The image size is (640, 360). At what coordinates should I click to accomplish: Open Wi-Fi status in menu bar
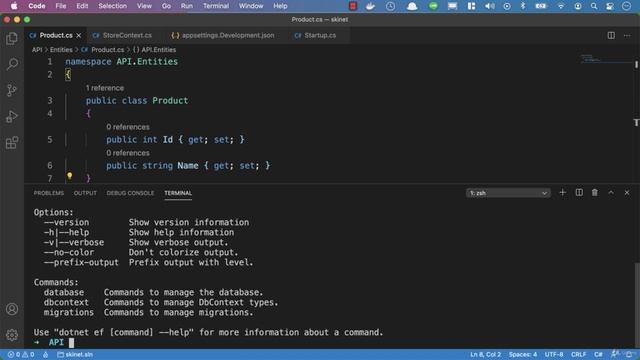point(561,6)
